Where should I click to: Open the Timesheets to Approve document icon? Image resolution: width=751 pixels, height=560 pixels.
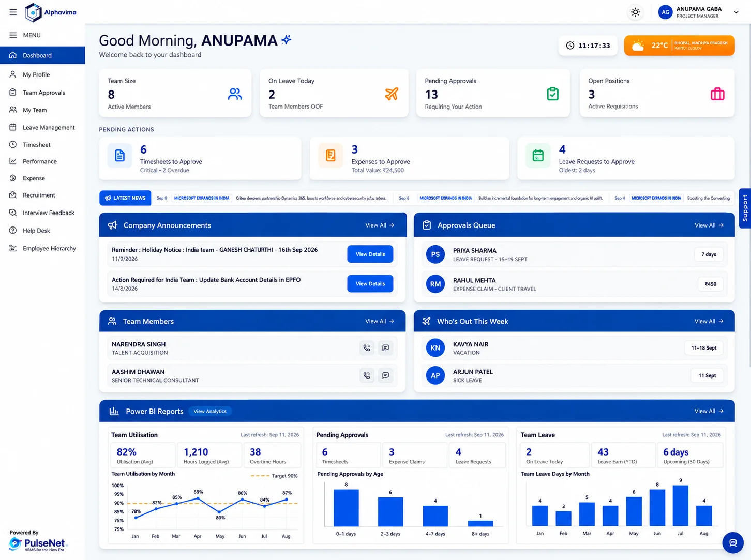pyautogui.click(x=119, y=156)
